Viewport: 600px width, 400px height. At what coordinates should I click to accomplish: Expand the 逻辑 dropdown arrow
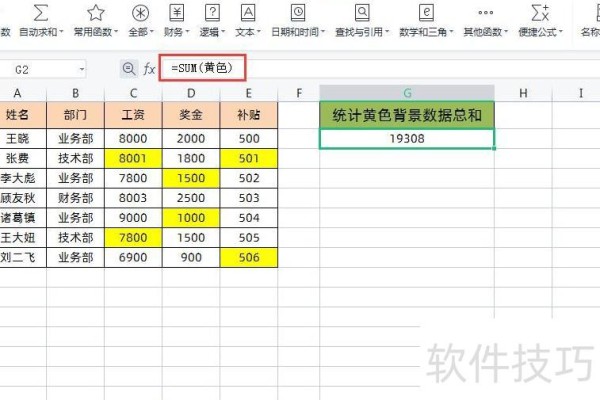pyautogui.click(x=223, y=32)
